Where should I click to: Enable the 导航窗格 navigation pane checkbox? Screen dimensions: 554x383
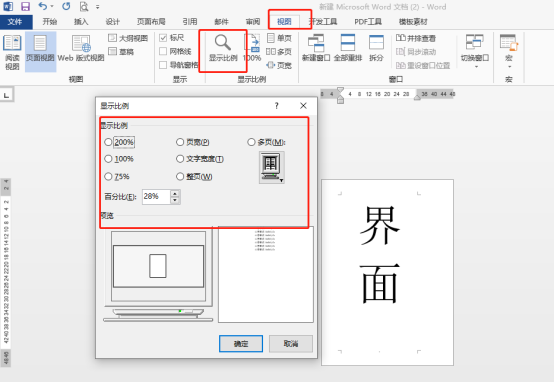tap(163, 65)
